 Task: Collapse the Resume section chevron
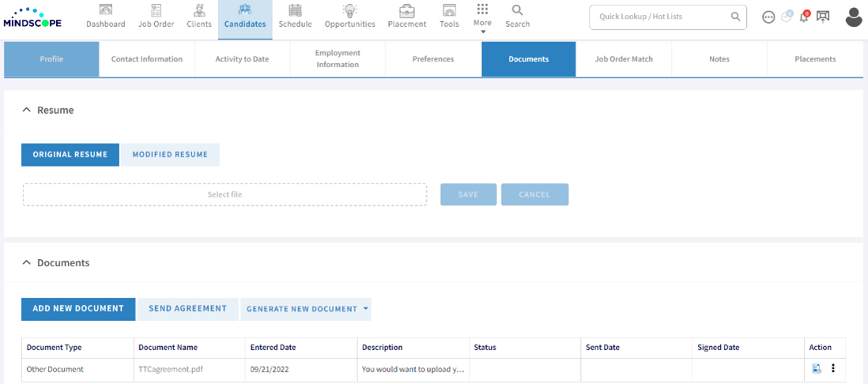(x=26, y=110)
